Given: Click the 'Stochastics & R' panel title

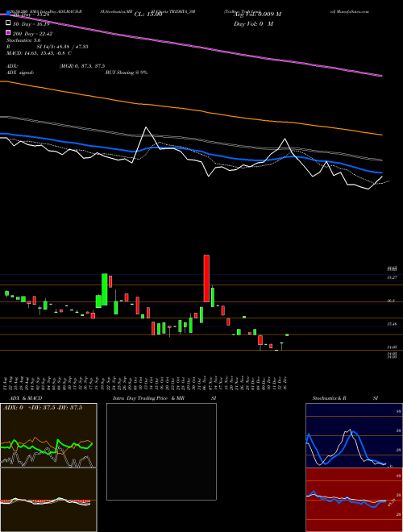Looking at the screenshot, I should 330,398.
